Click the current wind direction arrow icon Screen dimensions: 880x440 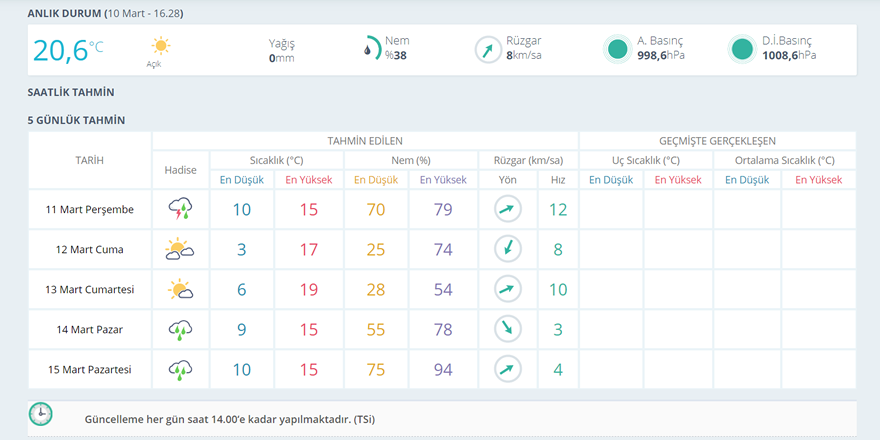point(488,49)
